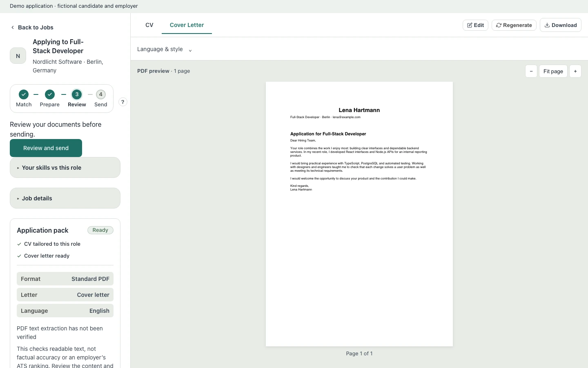Viewport: 588px width, 368px height.
Task: Click the 'Application pack' heading
Action: (x=42, y=230)
